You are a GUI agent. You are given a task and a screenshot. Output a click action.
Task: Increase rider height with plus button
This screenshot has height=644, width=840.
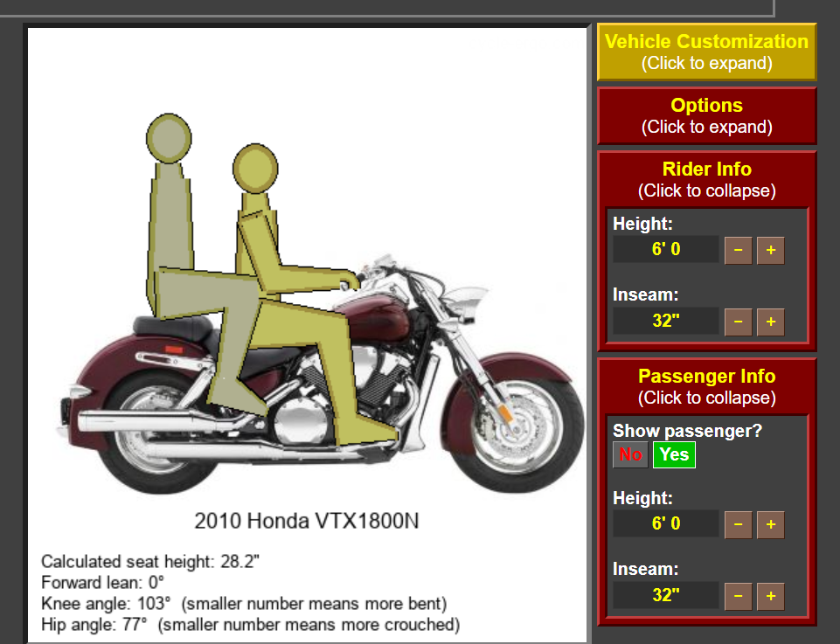pyautogui.click(x=770, y=250)
